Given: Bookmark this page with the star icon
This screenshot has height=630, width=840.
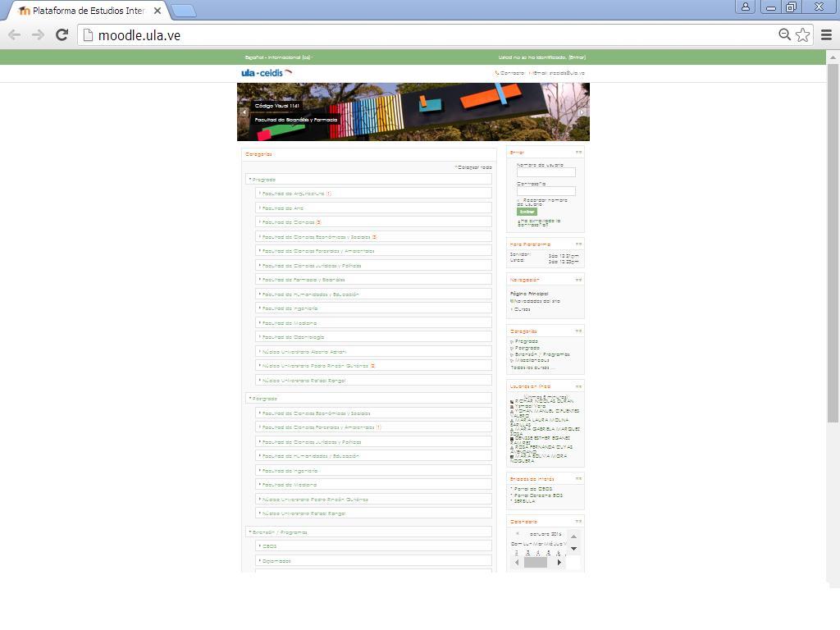Looking at the screenshot, I should point(802,34).
